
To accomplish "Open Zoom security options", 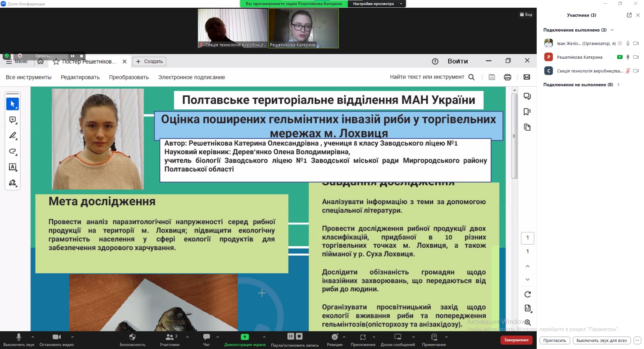I will tap(132, 340).
